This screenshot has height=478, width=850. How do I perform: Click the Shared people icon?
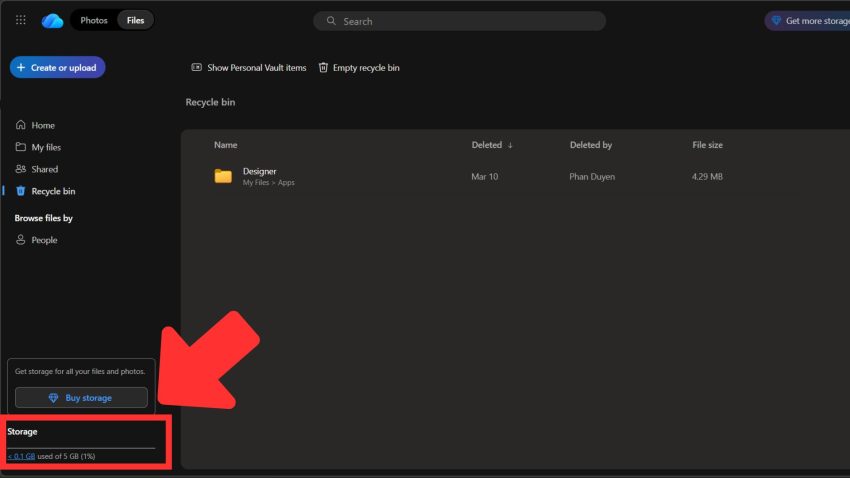click(x=21, y=169)
